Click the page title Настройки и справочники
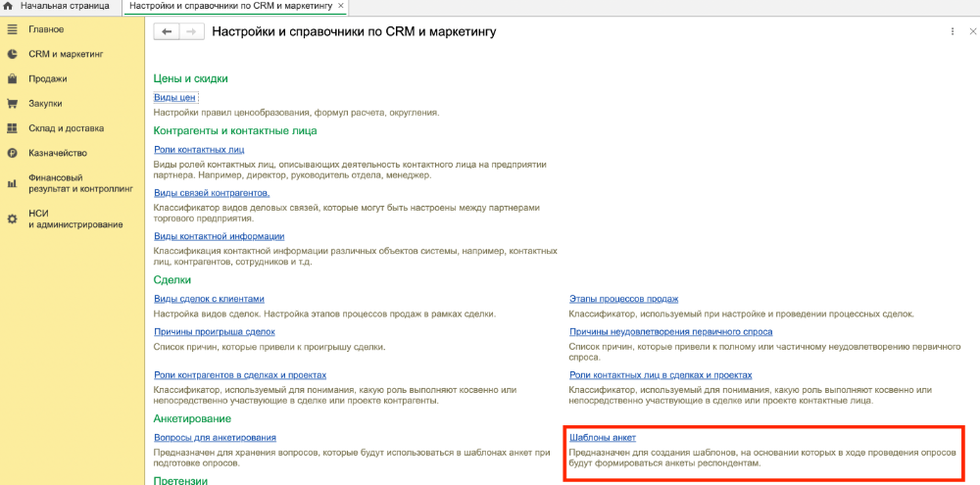Screen dimensions: 980x485 tap(355, 31)
